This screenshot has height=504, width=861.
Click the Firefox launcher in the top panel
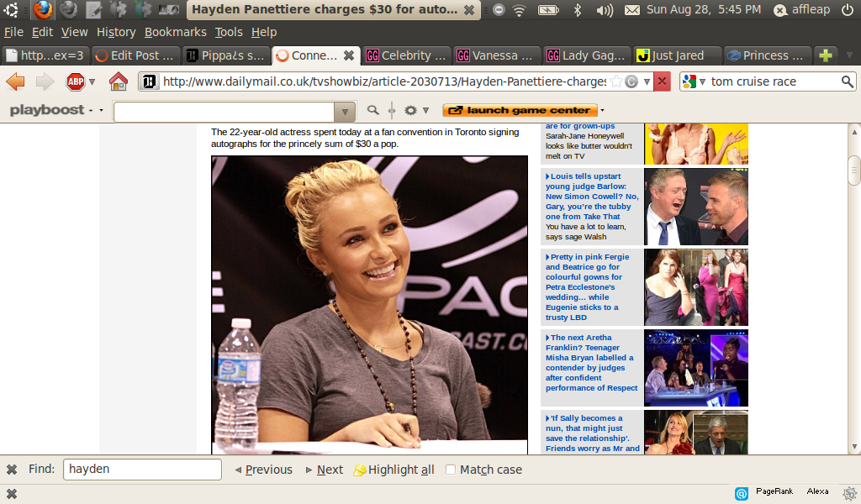tap(42, 9)
